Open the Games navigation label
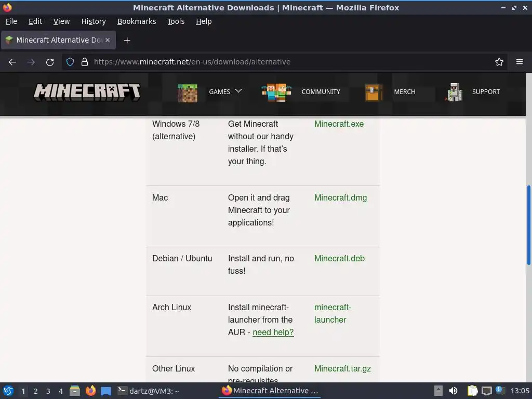The image size is (532, 399). pos(219,91)
